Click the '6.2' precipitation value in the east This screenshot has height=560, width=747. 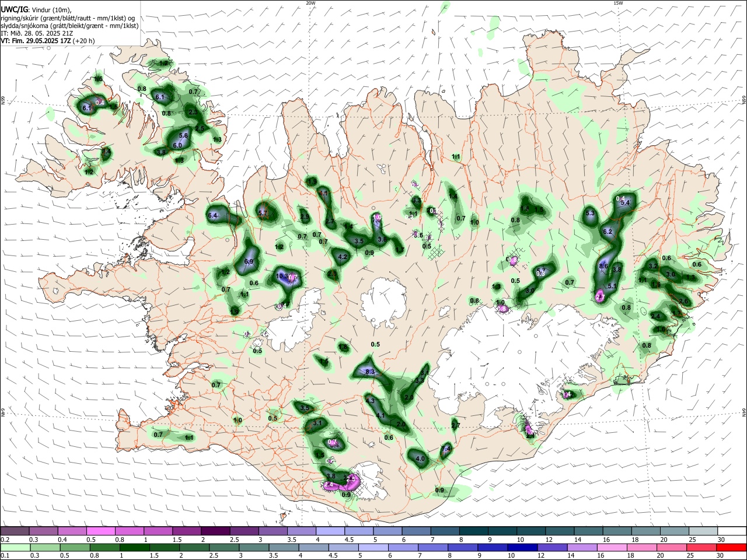(608, 232)
